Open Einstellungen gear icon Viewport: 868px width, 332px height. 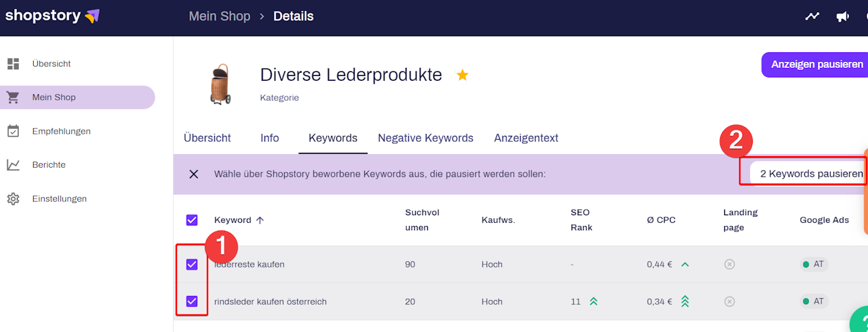(x=14, y=199)
